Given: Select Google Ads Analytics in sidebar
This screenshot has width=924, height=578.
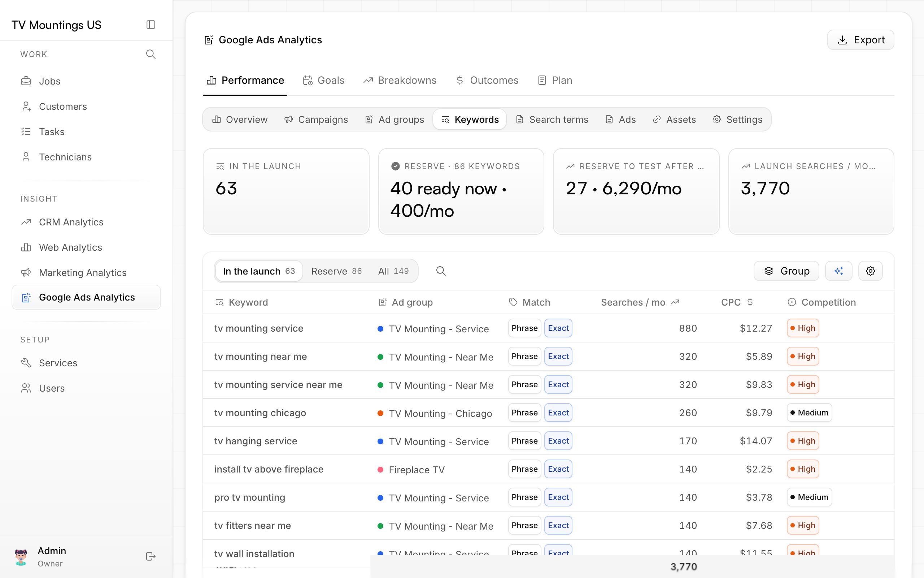Looking at the screenshot, I should click(86, 297).
